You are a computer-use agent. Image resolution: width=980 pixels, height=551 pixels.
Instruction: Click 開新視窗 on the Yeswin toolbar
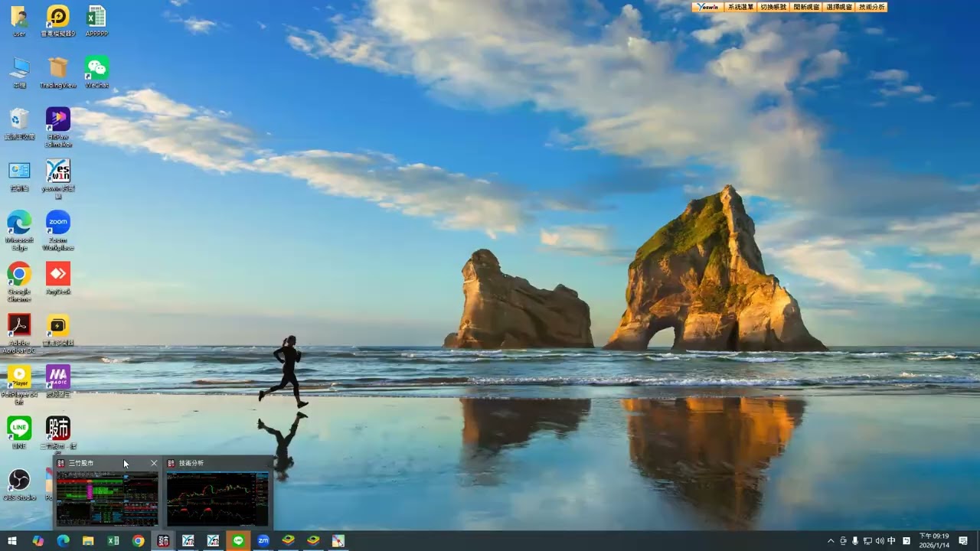click(806, 7)
